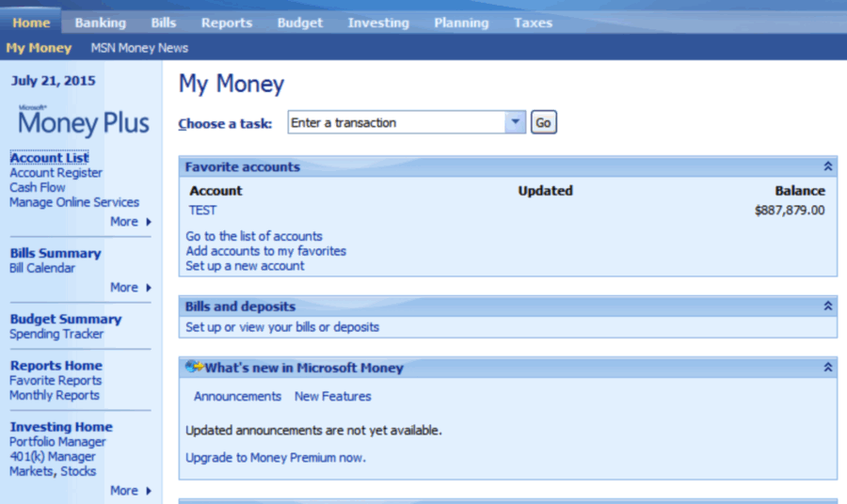This screenshot has height=504, width=847.
Task: Expand More under Investing Home section
Action: point(131,491)
